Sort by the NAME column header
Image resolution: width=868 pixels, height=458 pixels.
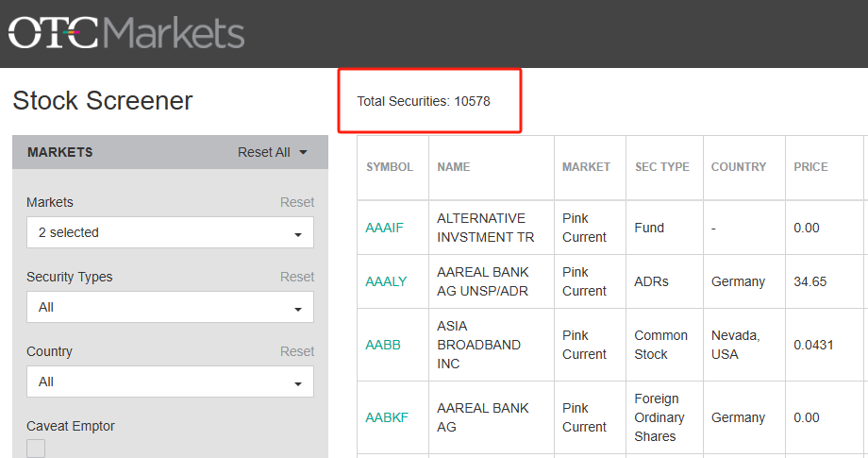click(454, 167)
